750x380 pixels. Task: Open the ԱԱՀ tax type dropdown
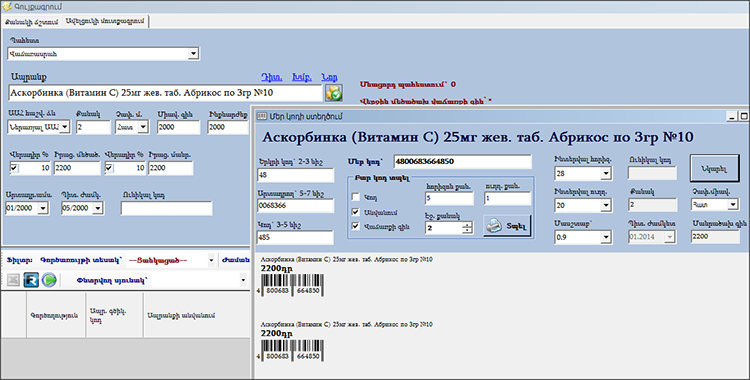(65, 127)
